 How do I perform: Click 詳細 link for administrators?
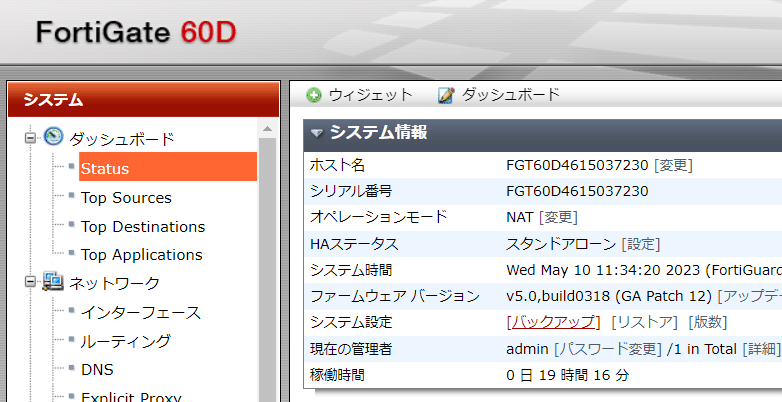(761, 349)
